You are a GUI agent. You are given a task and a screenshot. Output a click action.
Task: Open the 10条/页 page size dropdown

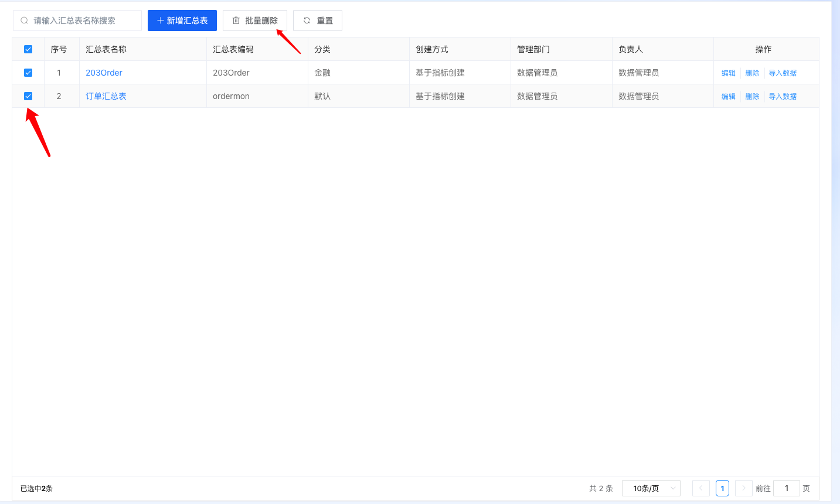click(x=651, y=488)
